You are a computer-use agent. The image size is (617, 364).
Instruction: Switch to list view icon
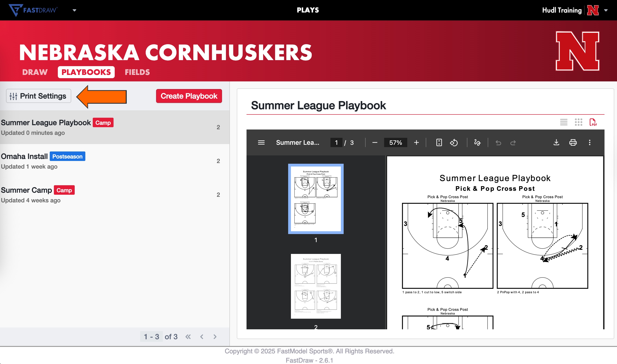[564, 122]
